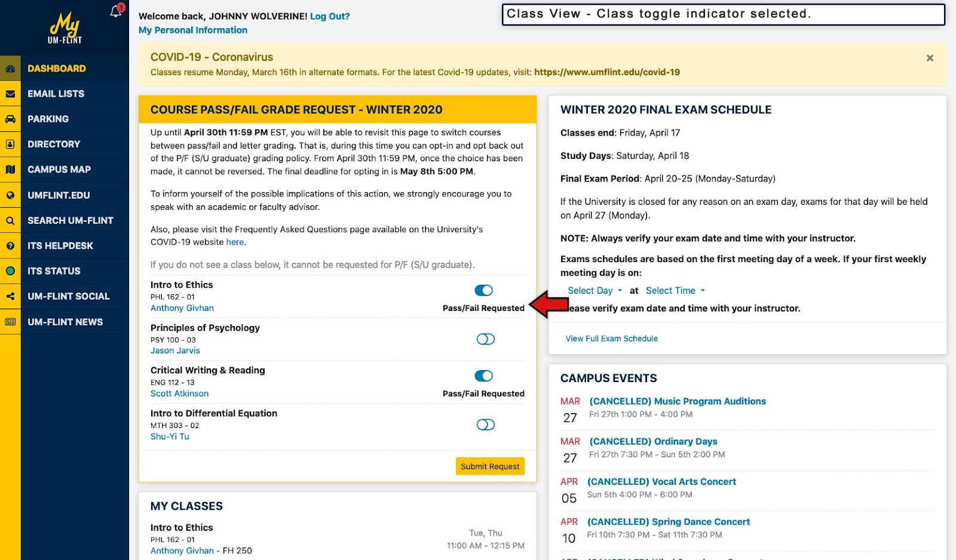This screenshot has height=560, width=956.
Task: Click the Submit Request button
Action: click(x=490, y=466)
